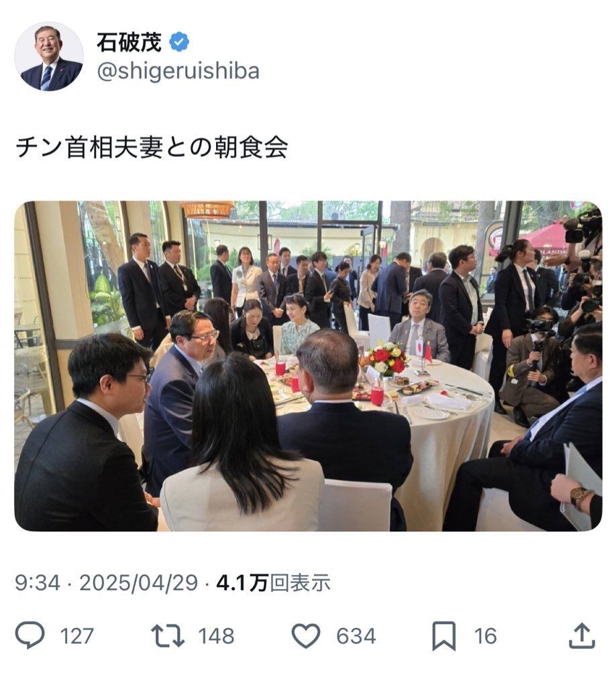The height and width of the screenshot is (687, 616).
Task: Select the tweet text チン首相夫妻との朝食会
Action: pyautogui.click(x=152, y=147)
